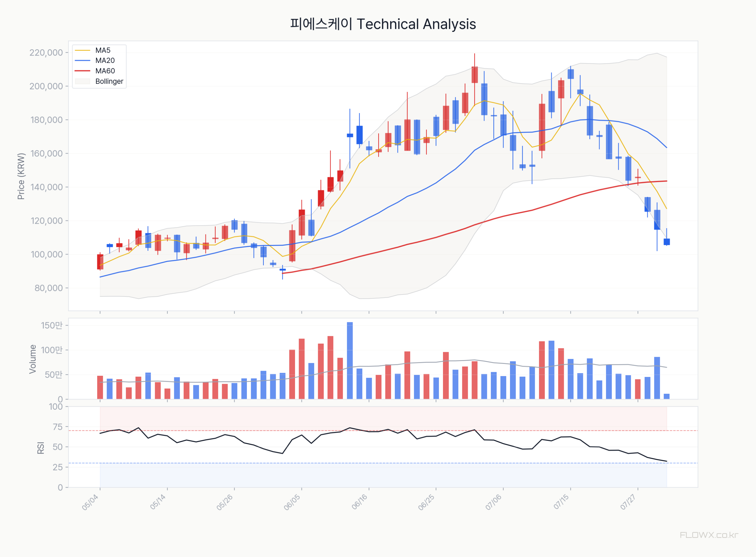Click the "MA5" legend label
The width and height of the screenshot is (756, 557).
click(103, 50)
